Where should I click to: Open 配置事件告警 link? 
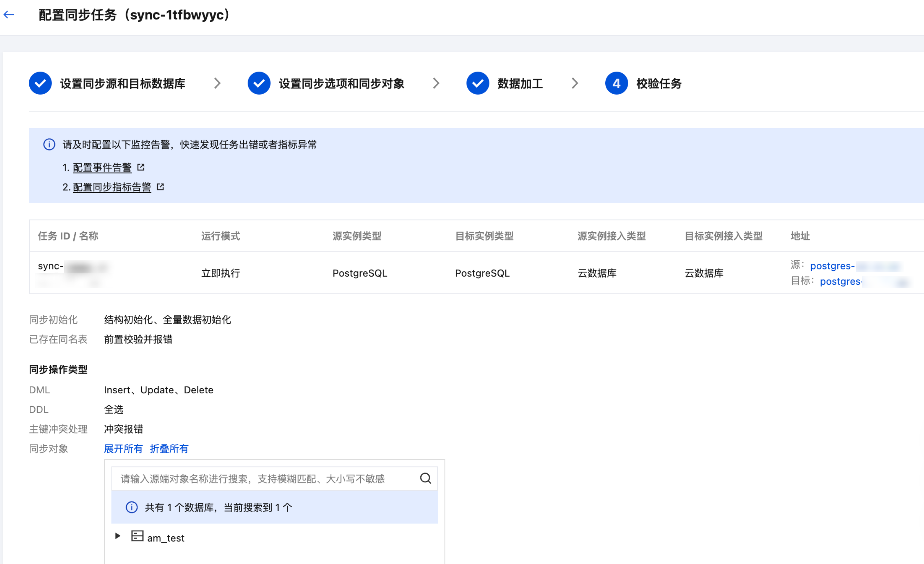pyautogui.click(x=102, y=167)
